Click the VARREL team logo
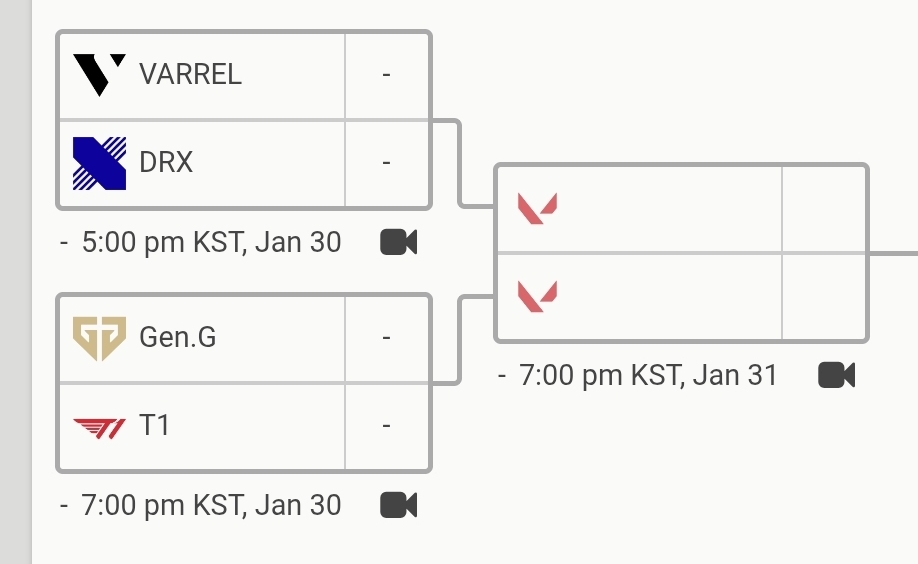The image size is (918, 564). [x=99, y=75]
